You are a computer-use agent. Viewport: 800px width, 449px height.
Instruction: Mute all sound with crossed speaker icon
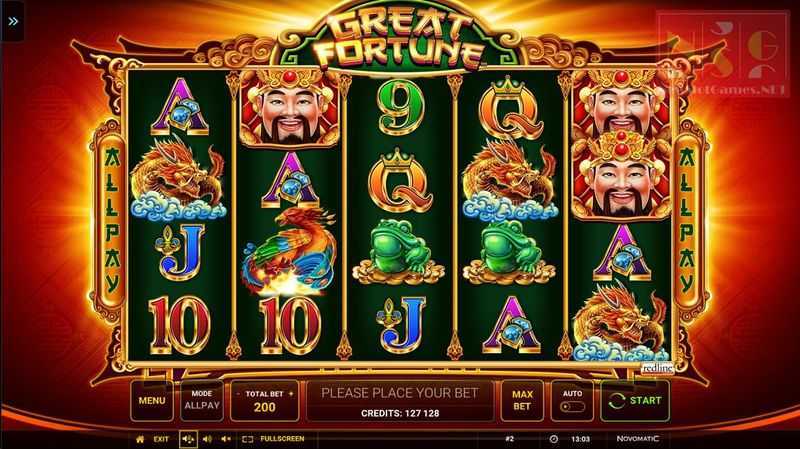tap(226, 439)
